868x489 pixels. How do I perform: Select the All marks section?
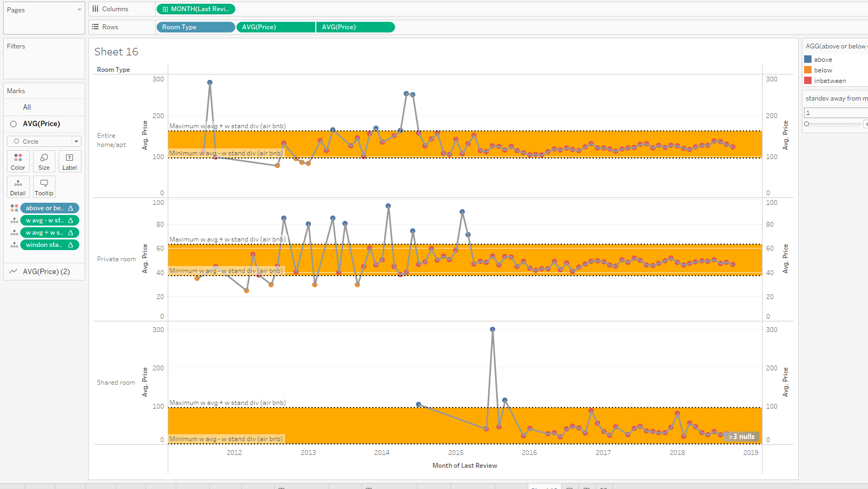tap(27, 107)
